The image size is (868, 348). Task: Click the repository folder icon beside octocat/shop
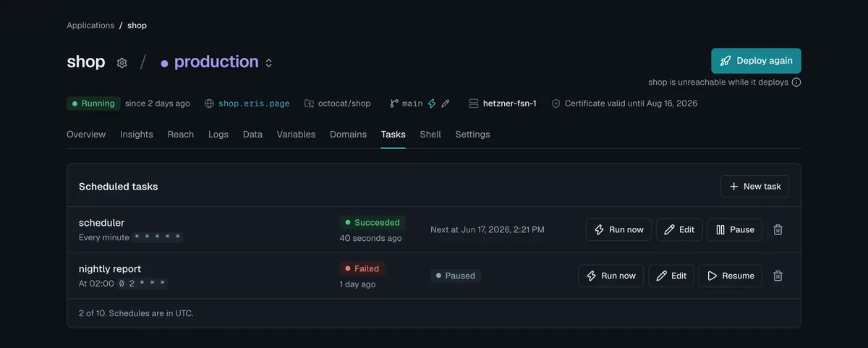point(310,103)
